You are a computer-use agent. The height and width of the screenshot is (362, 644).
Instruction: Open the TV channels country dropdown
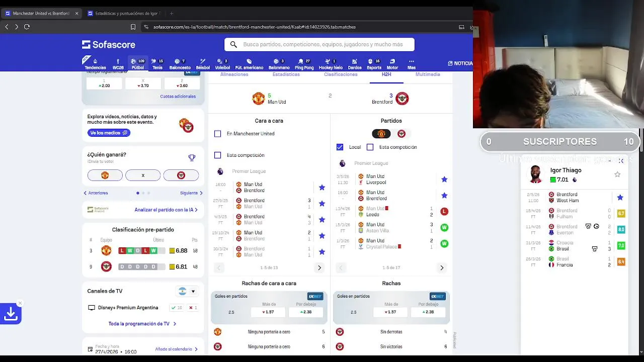[x=187, y=292]
